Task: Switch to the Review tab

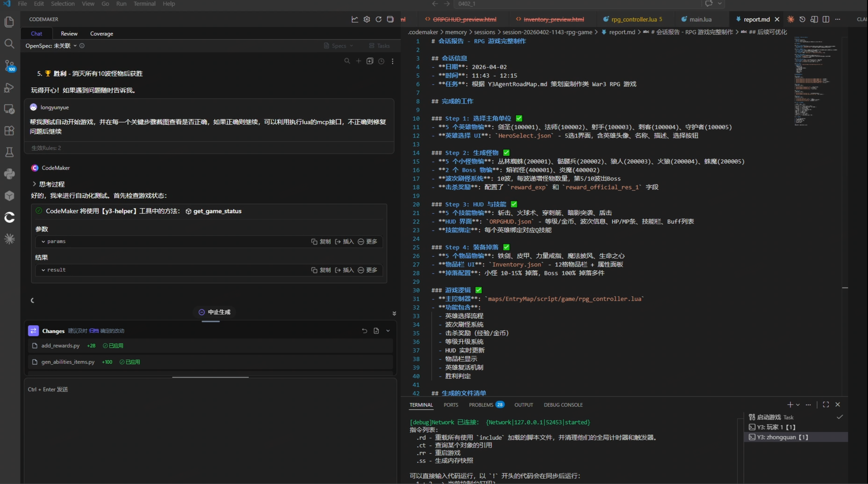Action: click(69, 33)
